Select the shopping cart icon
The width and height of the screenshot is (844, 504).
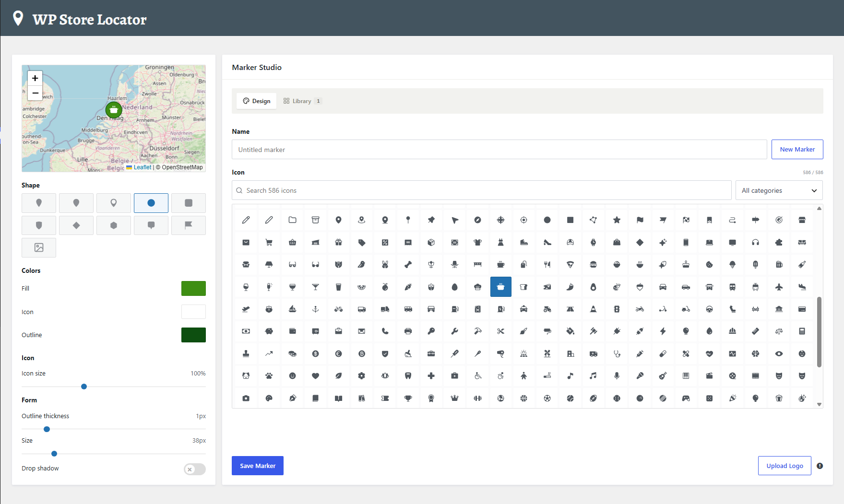point(269,242)
